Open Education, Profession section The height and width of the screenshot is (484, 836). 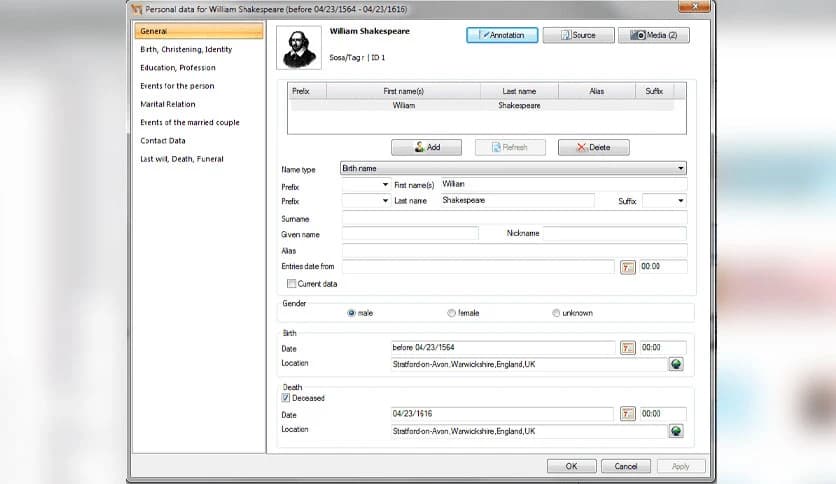tap(178, 68)
